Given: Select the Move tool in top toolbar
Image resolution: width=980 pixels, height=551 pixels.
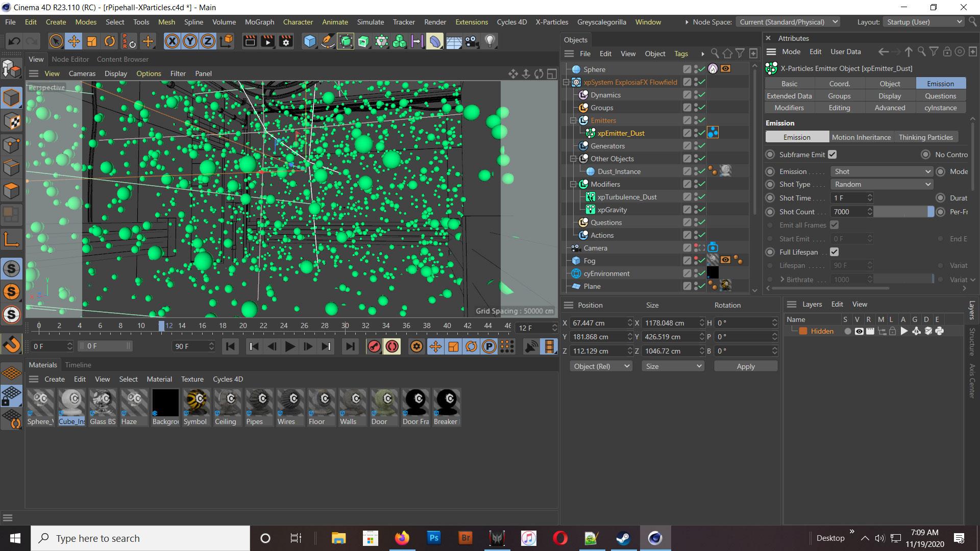Looking at the screenshot, I should click(73, 41).
